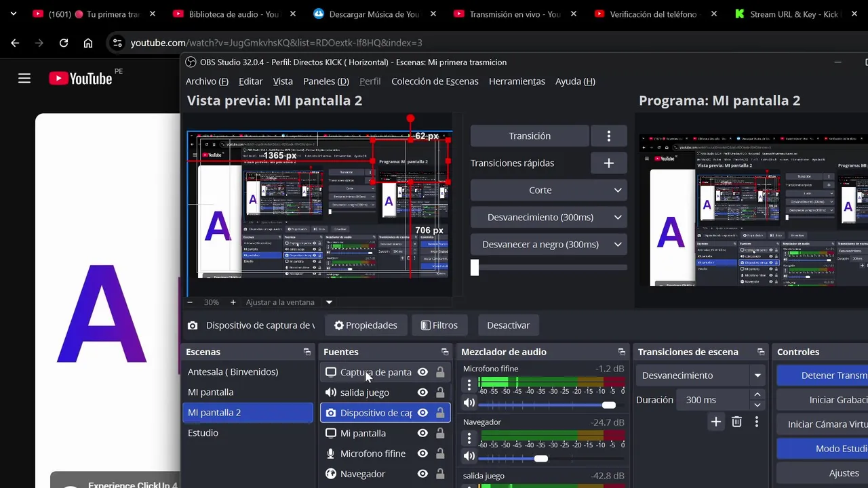Toggle lock on Mi pantalla source
The width and height of the screenshot is (868, 488).
tap(440, 433)
